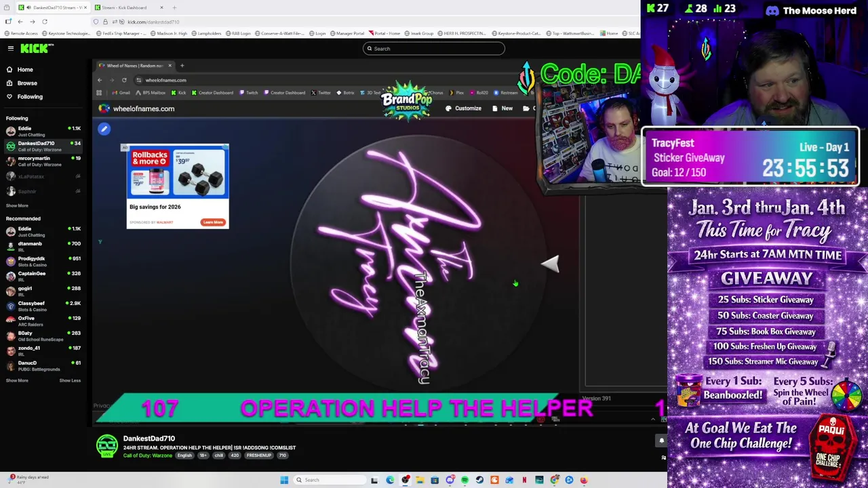The image size is (868, 488).
Task: Click the Kick search field
Action: (434, 48)
